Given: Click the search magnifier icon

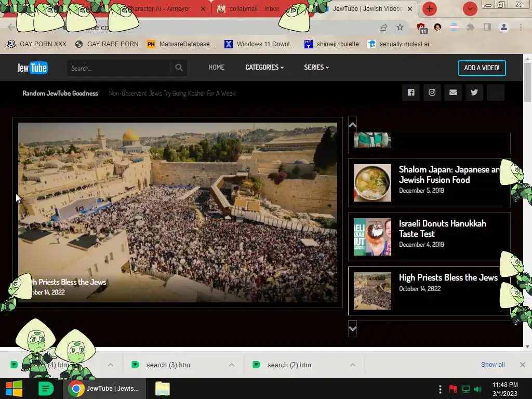Looking at the screenshot, I should click(179, 68).
